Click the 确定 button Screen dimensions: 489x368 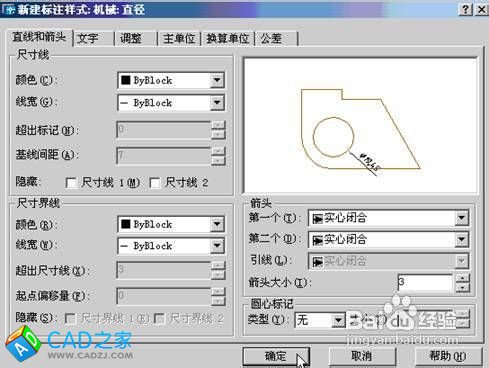[276, 356]
